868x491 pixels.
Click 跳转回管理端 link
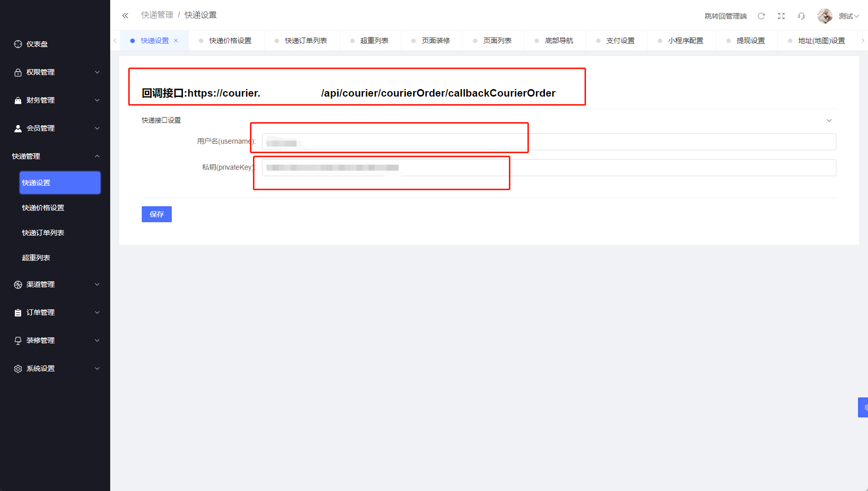tap(725, 16)
